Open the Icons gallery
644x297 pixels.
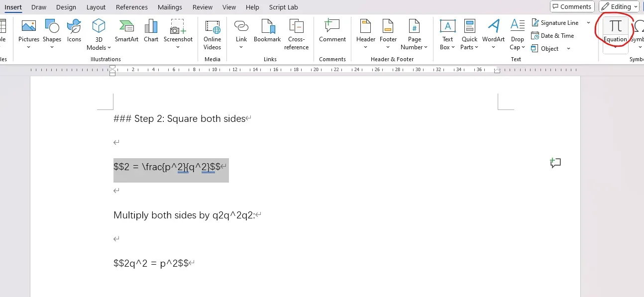pyautogui.click(x=74, y=31)
